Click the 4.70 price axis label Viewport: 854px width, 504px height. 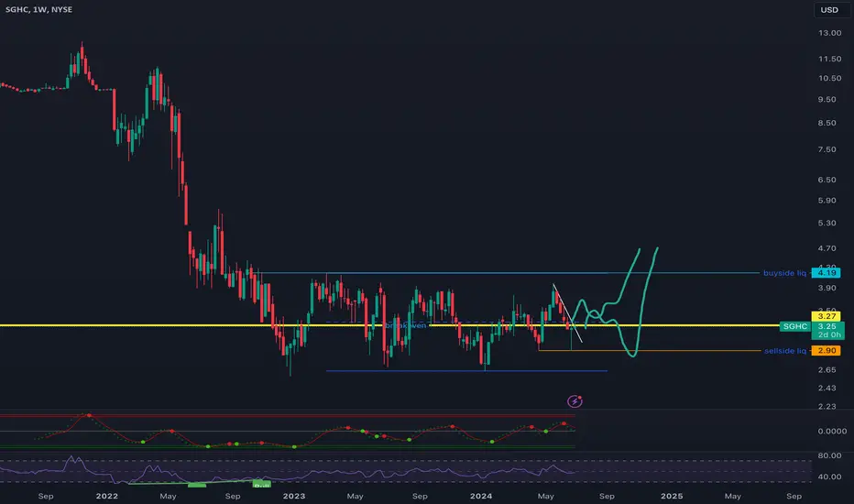pyautogui.click(x=827, y=248)
